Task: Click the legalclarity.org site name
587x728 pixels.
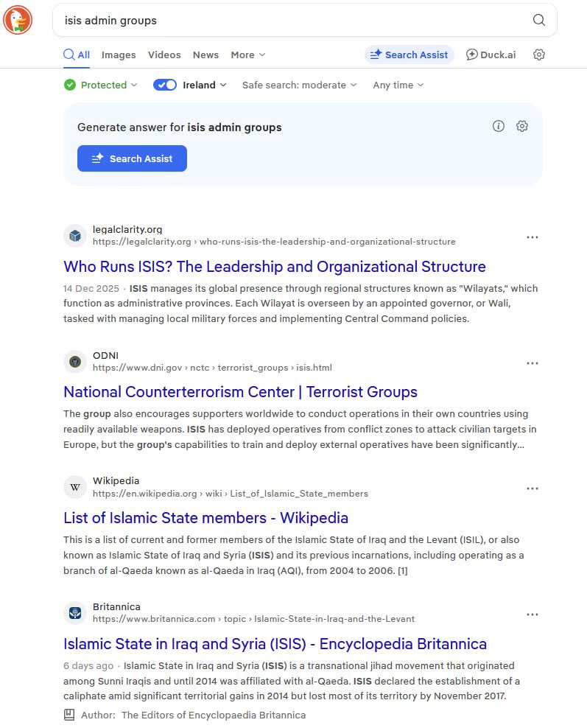Action: [x=127, y=229]
